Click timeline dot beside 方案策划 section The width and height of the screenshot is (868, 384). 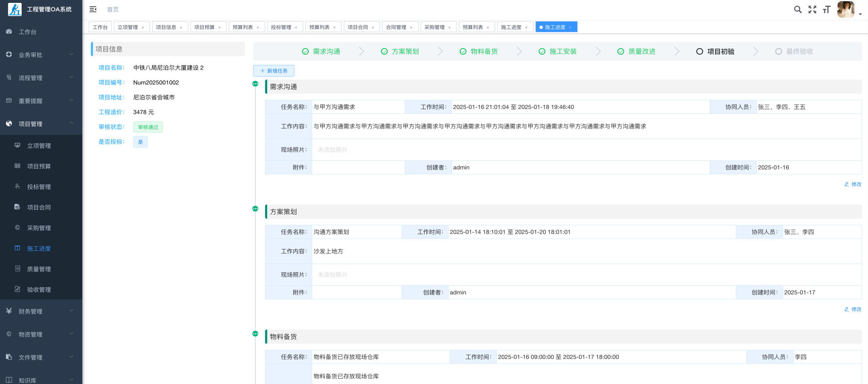(x=255, y=209)
